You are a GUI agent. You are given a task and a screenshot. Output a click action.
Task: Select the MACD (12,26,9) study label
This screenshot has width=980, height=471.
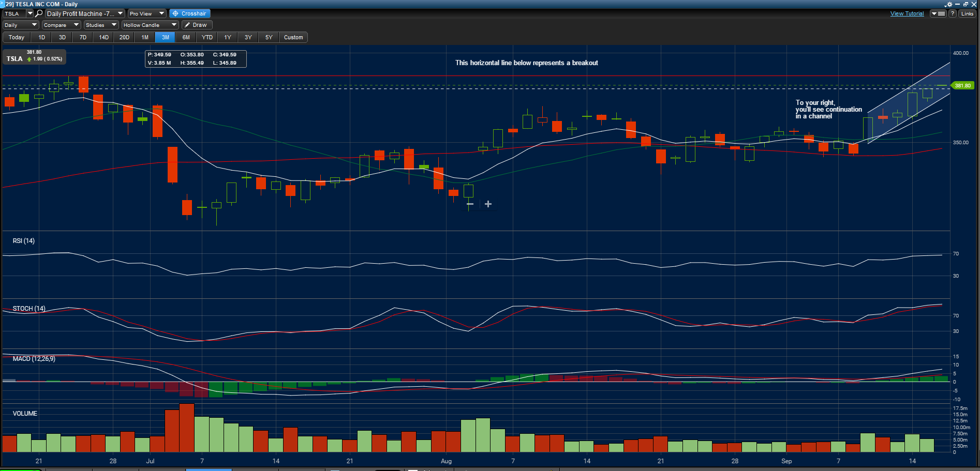tap(34, 358)
